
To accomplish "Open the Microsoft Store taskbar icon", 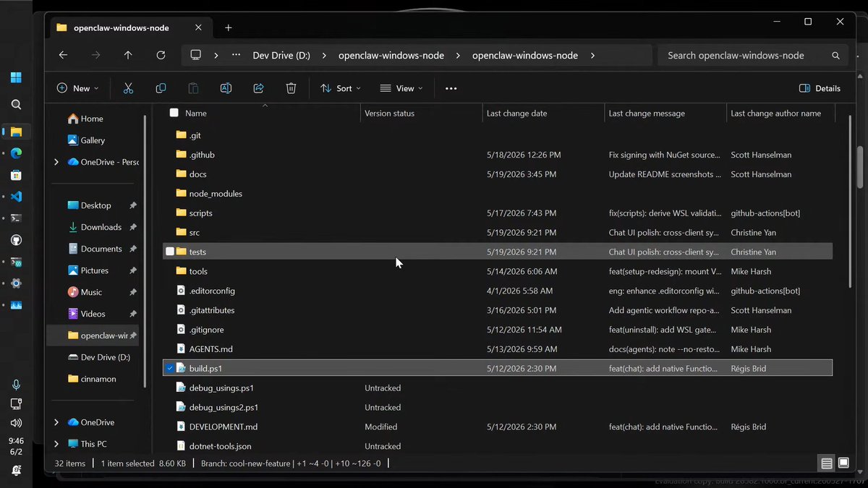I will click(16, 174).
